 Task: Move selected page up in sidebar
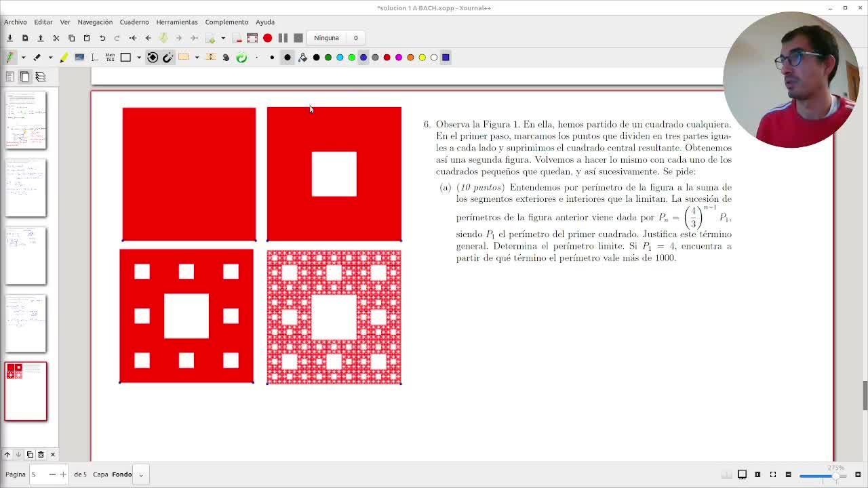click(7, 455)
